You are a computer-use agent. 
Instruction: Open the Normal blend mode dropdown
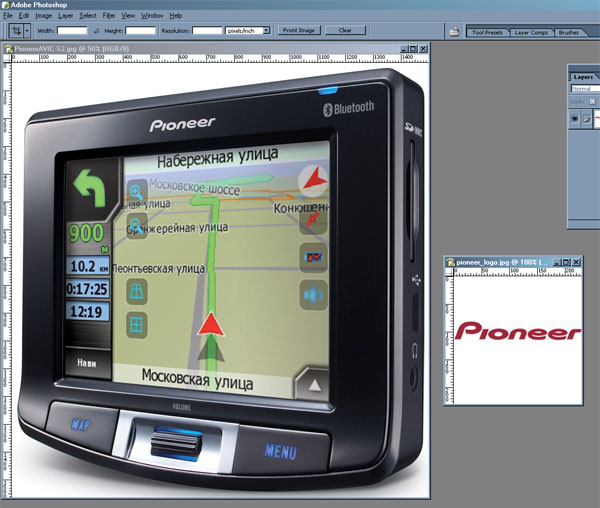tap(585, 88)
